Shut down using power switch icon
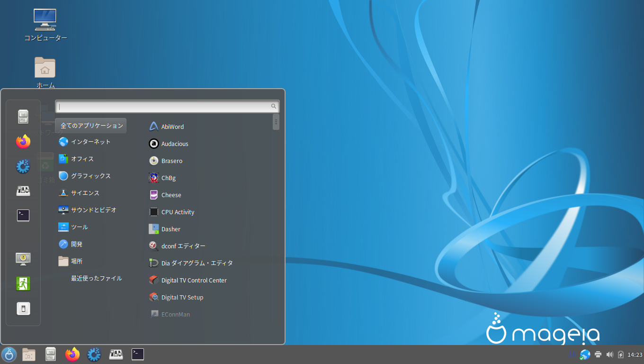 (23, 309)
